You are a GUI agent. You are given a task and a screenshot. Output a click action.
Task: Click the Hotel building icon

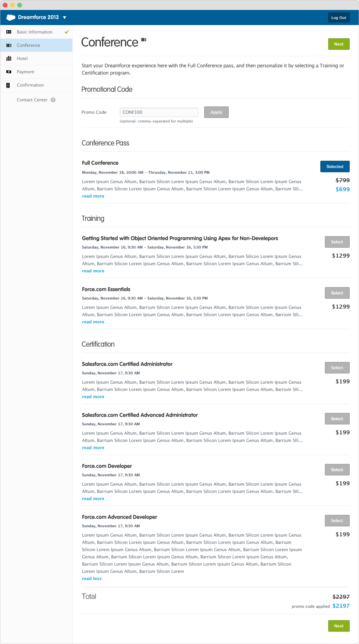9,59
